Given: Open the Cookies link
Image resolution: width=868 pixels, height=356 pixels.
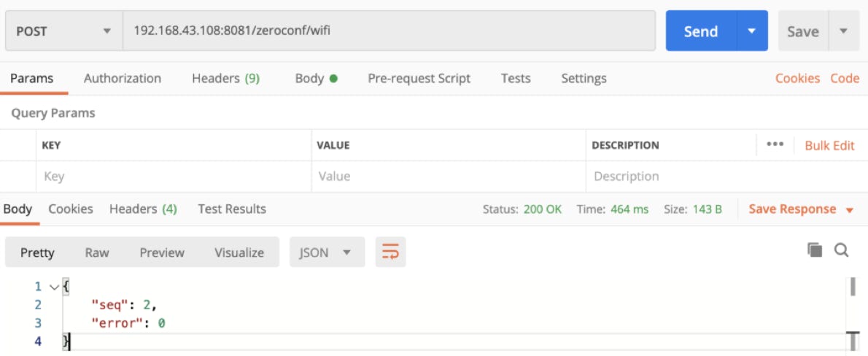Looking at the screenshot, I should pos(797,78).
